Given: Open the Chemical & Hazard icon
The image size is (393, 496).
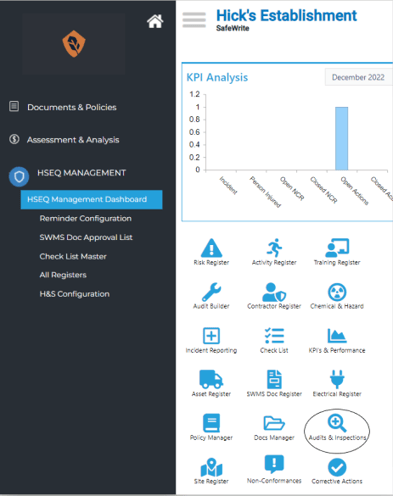Looking at the screenshot, I should 337,292.
